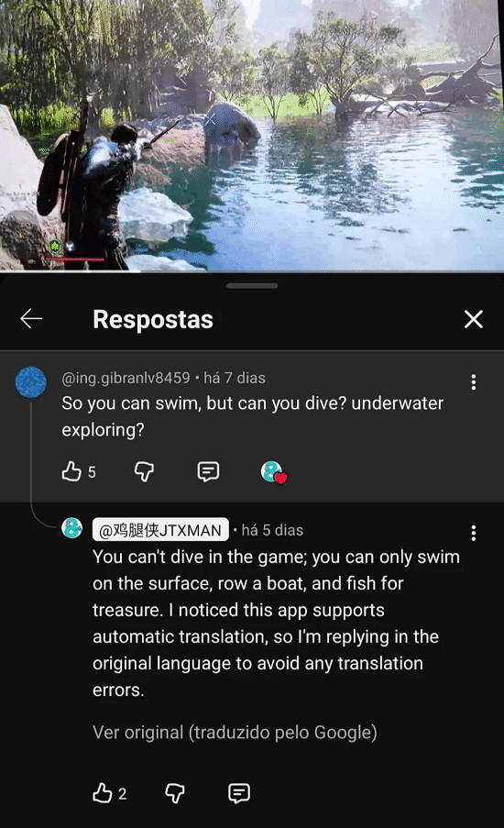Reply to JTXMAN's reply comment icon
Screen dimensions: 504x828
pyautogui.click(x=238, y=792)
